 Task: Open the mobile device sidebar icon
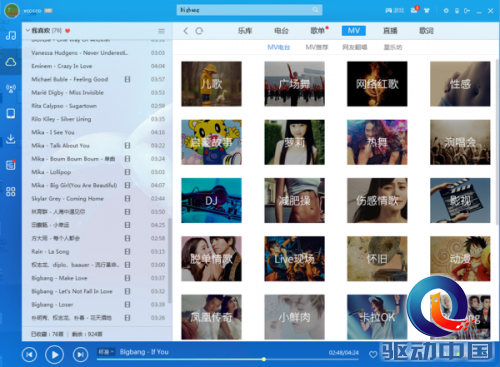11,113
